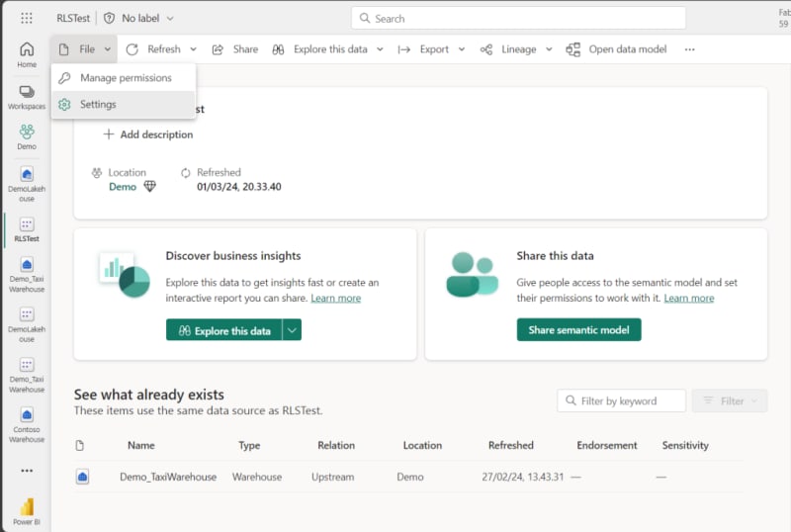Open Learn more link under Share this data
This screenshot has width=791, height=532.
pyautogui.click(x=689, y=299)
